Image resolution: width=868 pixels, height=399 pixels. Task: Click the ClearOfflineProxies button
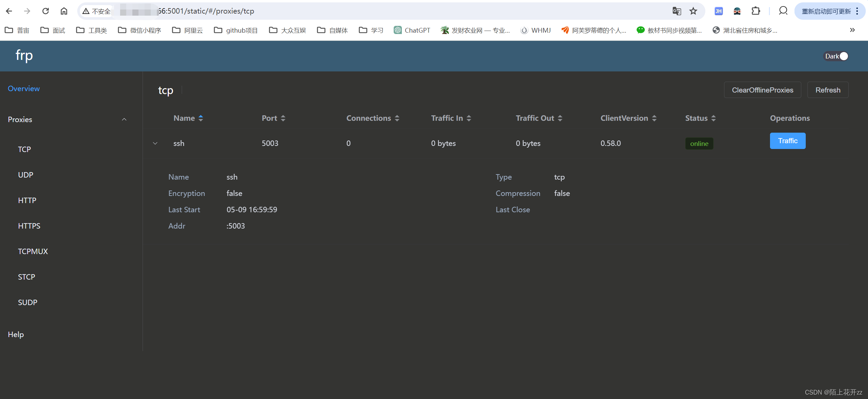coord(762,90)
